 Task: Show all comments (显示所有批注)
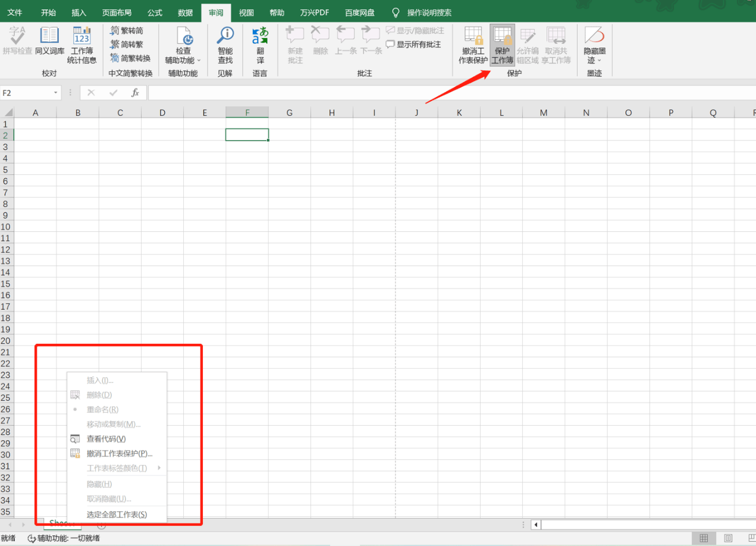(414, 44)
